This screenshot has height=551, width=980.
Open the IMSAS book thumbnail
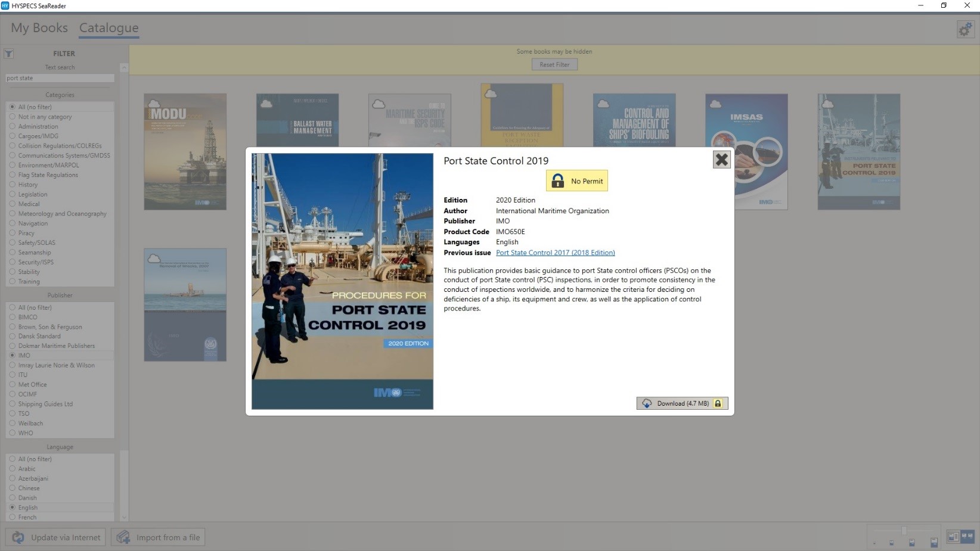(x=746, y=151)
